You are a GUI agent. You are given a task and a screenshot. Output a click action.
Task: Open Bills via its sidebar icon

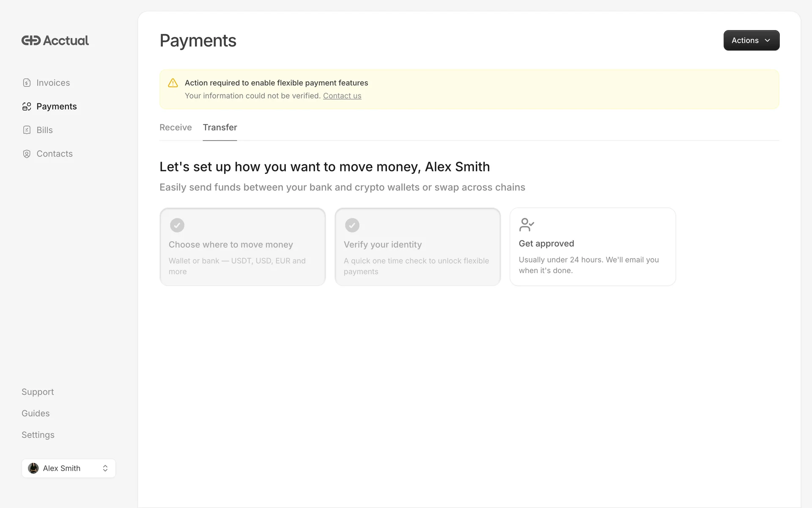pos(27,130)
